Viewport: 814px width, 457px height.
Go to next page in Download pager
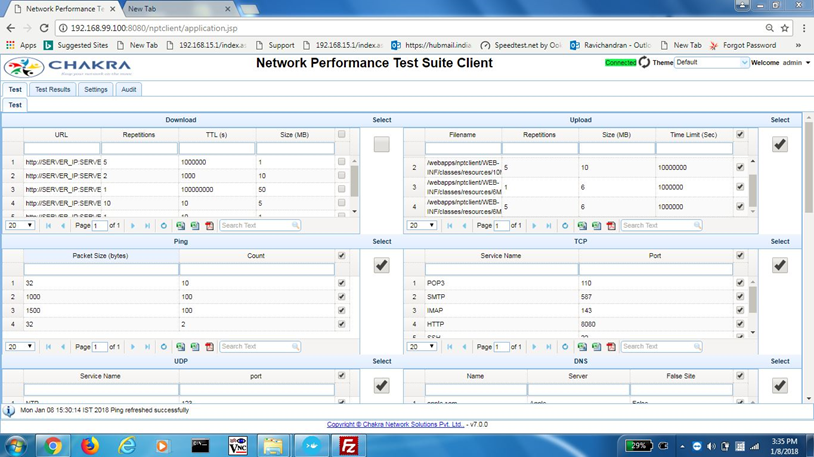coord(133,225)
